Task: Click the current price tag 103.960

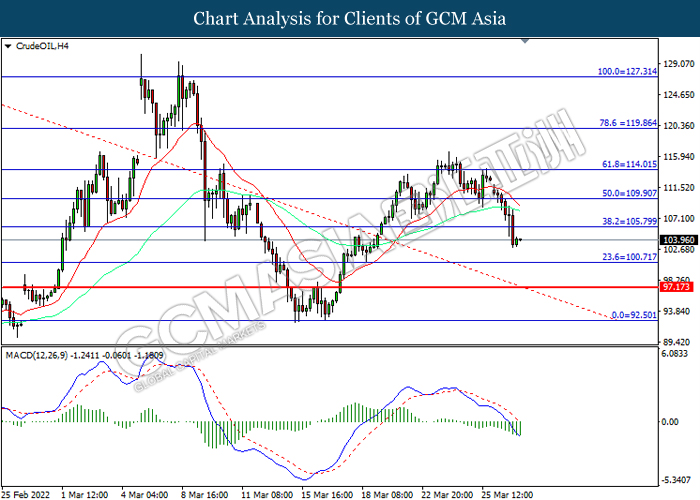Action: [678, 240]
